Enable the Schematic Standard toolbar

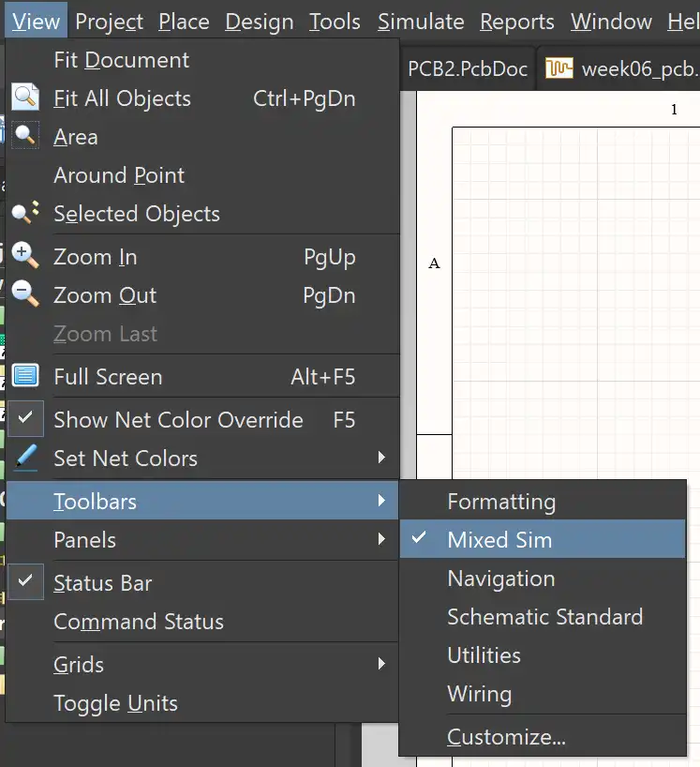[x=544, y=617]
